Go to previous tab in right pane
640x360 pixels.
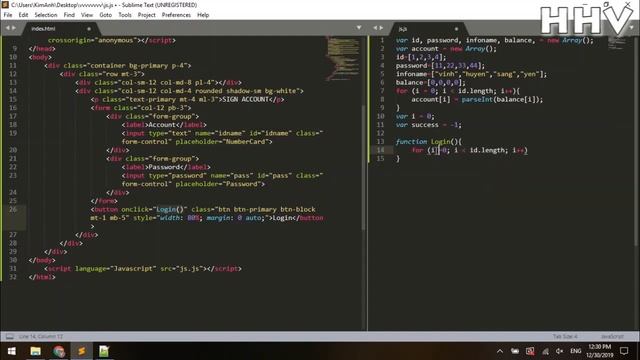pos(375,28)
